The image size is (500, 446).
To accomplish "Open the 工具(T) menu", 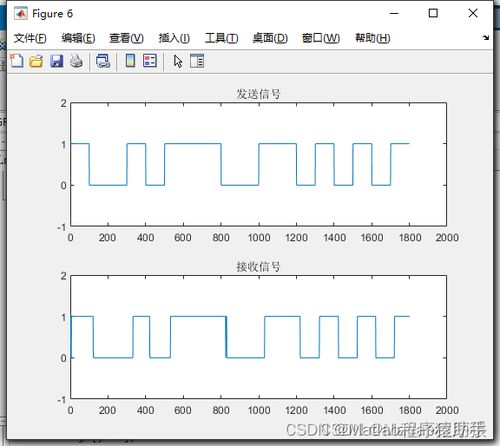I will coord(221,38).
